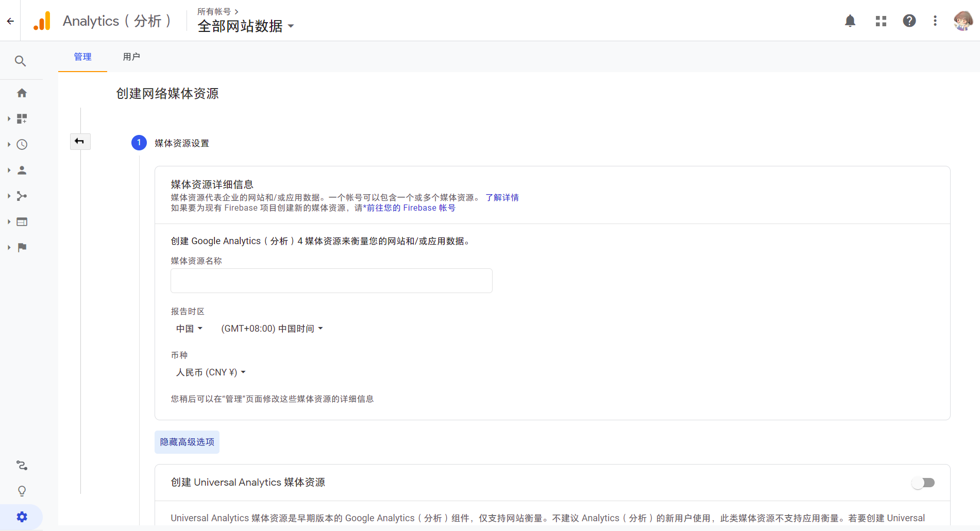Screen dimensions: 980x531
Task: Go to Home icon in sidebar
Action: point(22,93)
